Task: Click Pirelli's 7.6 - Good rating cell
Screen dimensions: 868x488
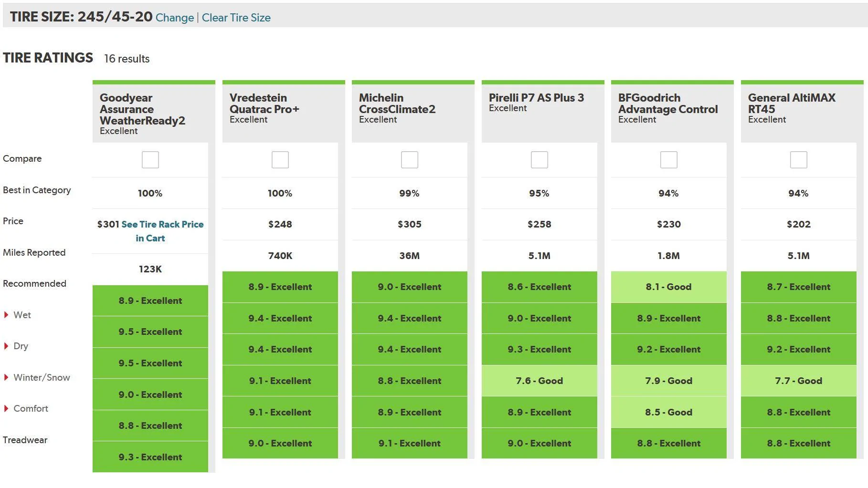Action: (x=539, y=381)
